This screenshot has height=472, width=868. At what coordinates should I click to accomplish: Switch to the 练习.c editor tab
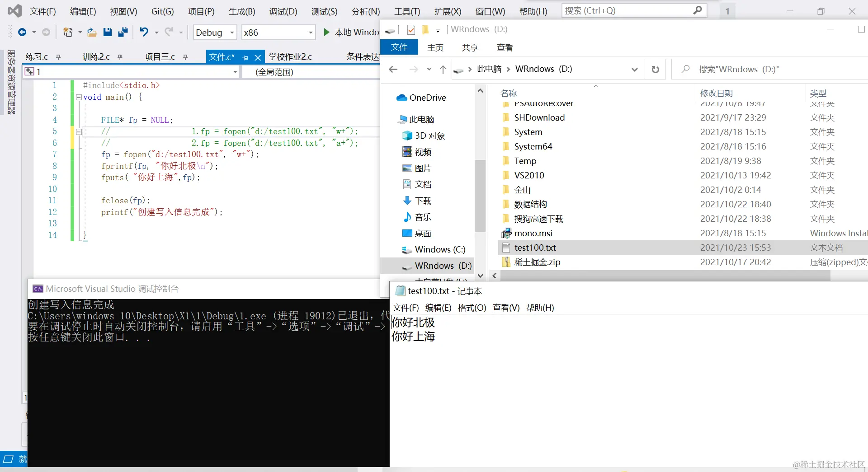coord(37,57)
